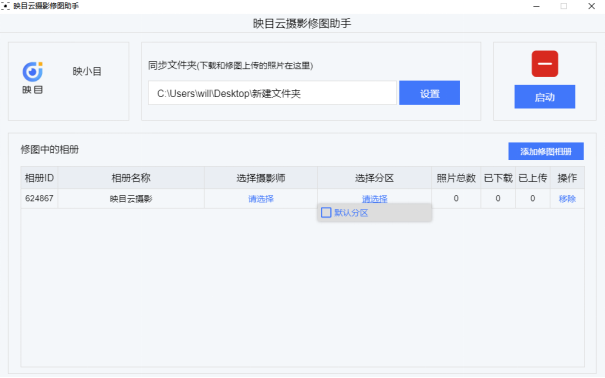Click the 映小目 user name
This screenshot has height=378, width=605.
pyautogui.click(x=87, y=71)
